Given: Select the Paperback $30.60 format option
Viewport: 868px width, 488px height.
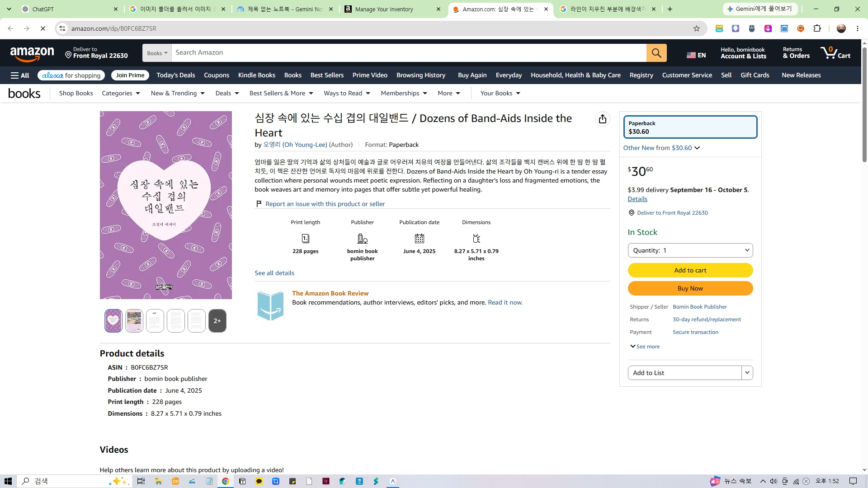Looking at the screenshot, I should [690, 127].
